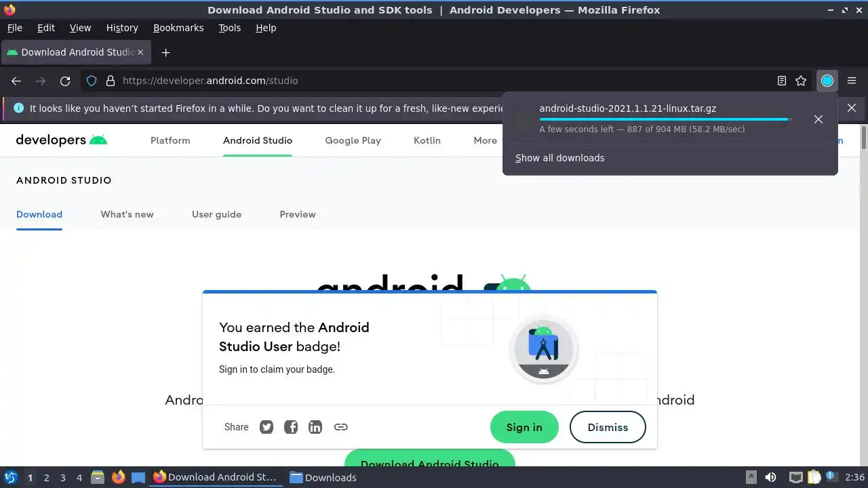Click the developers logo
Screen dimensions: 868x488
tap(62, 140)
